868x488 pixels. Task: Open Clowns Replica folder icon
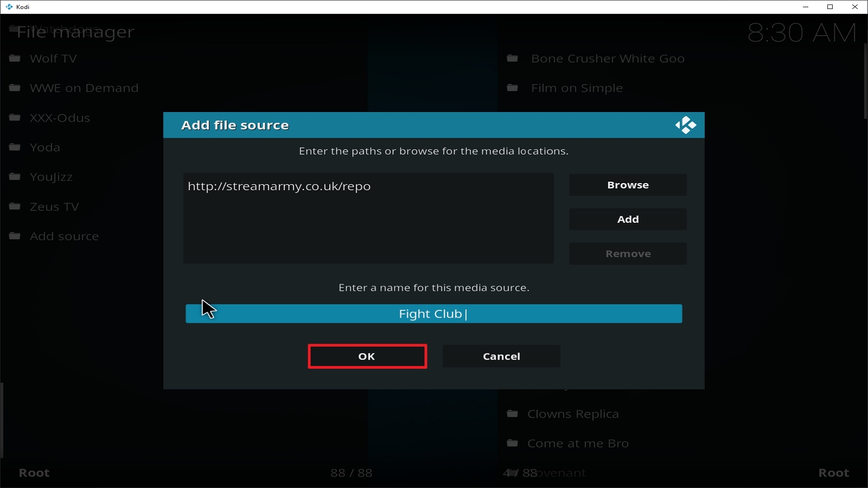pos(512,414)
